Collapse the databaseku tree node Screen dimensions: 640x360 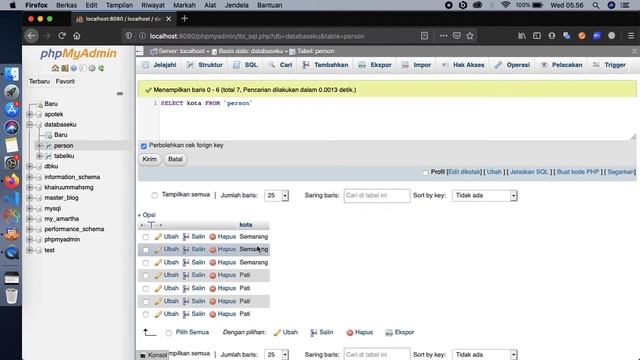point(30,124)
